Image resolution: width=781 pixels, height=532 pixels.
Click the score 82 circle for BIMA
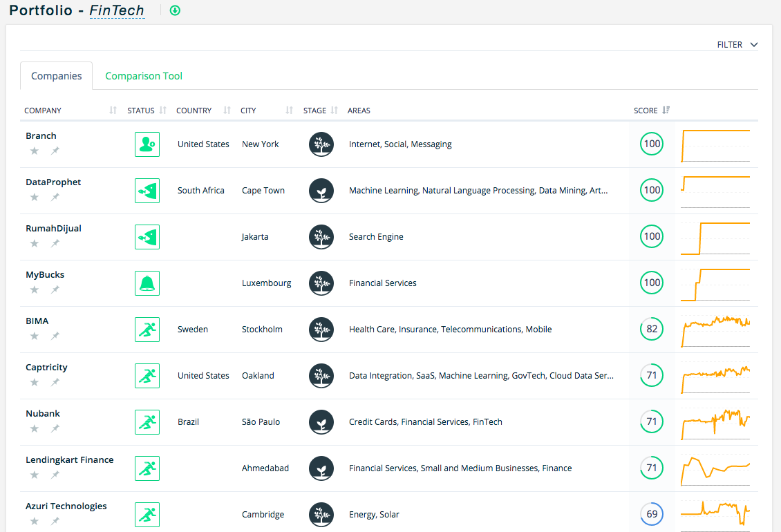[652, 330]
